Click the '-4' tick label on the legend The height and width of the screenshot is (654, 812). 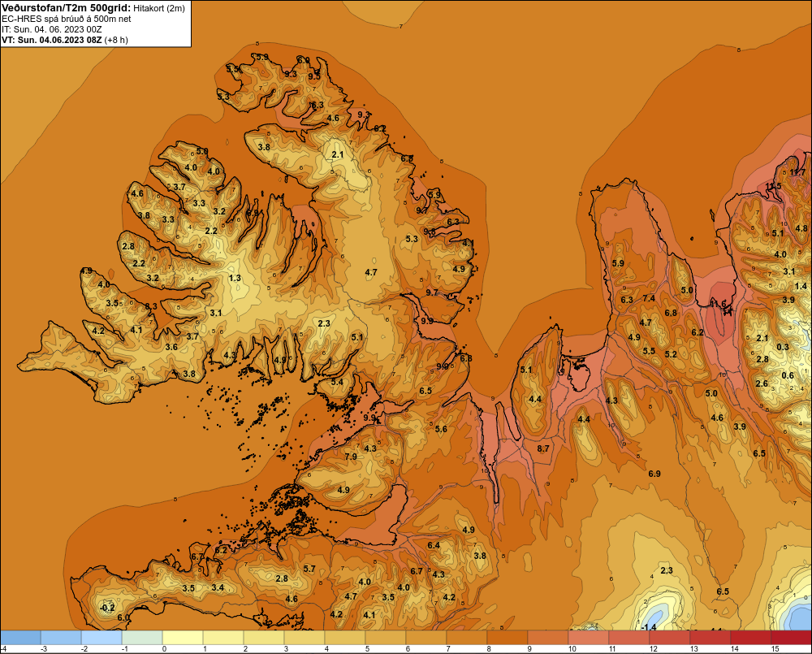click(x=3, y=649)
